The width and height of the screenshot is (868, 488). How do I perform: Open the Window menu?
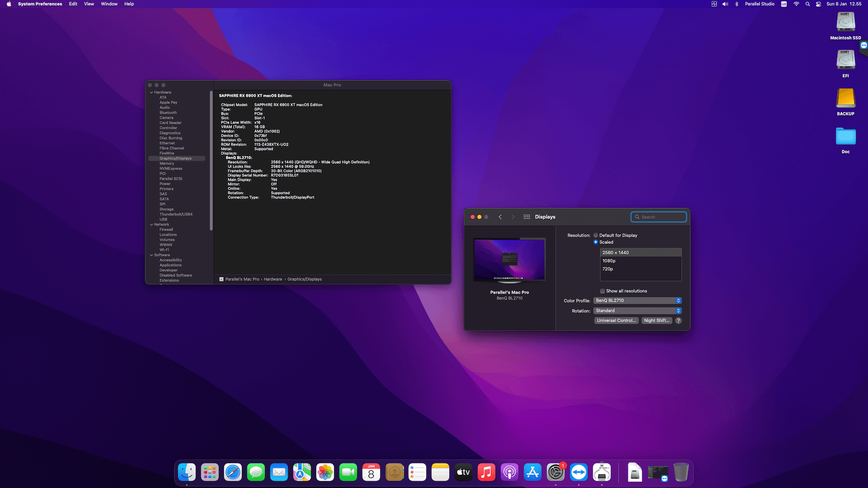109,4
